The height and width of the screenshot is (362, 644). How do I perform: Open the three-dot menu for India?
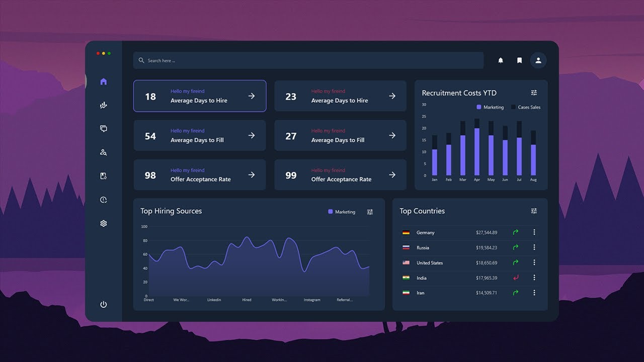pyautogui.click(x=534, y=278)
